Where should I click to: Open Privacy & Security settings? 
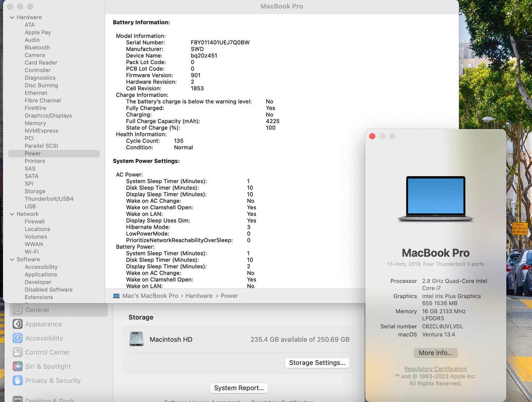(53, 381)
